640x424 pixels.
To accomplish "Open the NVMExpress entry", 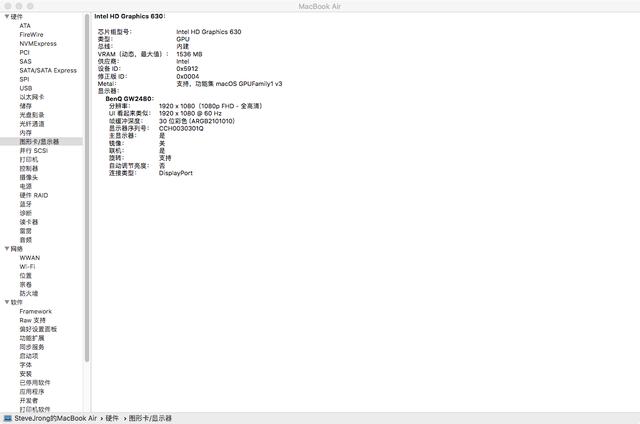I will pos(38,43).
